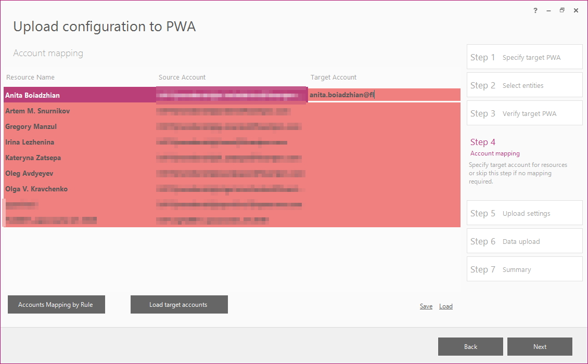Proceed with the Next button

click(540, 346)
